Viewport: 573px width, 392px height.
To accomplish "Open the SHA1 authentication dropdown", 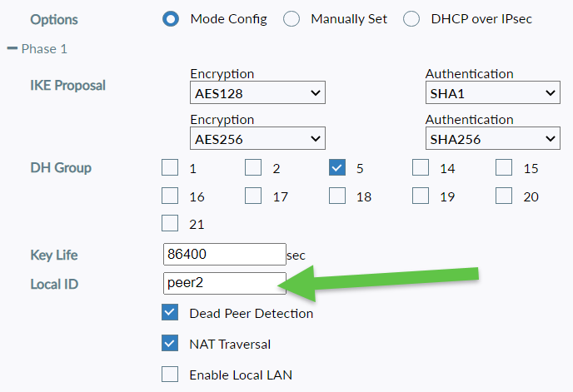I will click(492, 92).
